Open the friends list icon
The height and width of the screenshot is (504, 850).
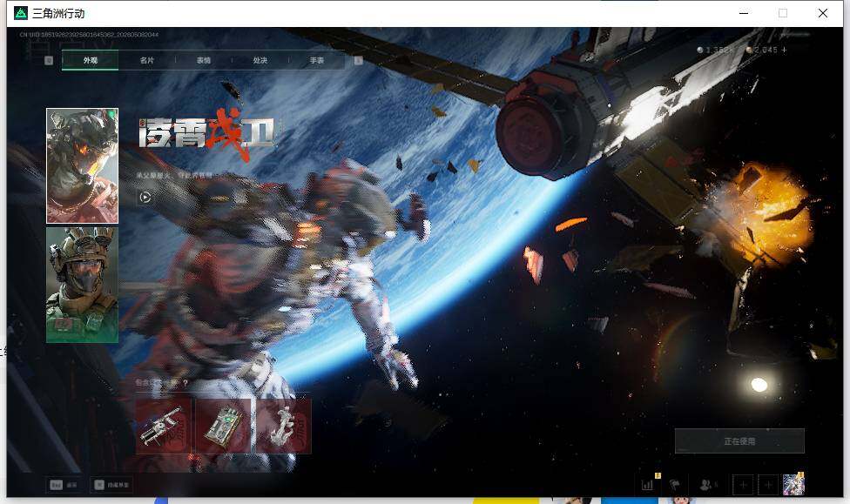(705, 485)
